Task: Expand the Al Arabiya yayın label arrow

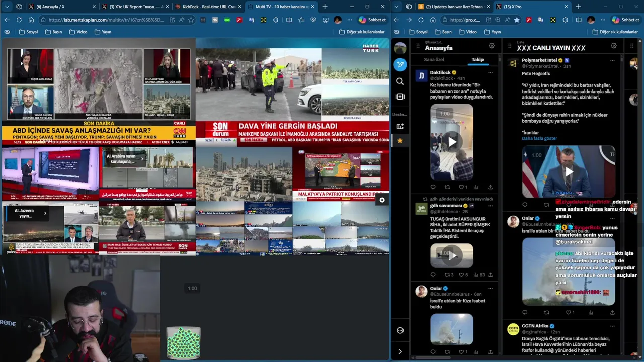Action: 142,159
